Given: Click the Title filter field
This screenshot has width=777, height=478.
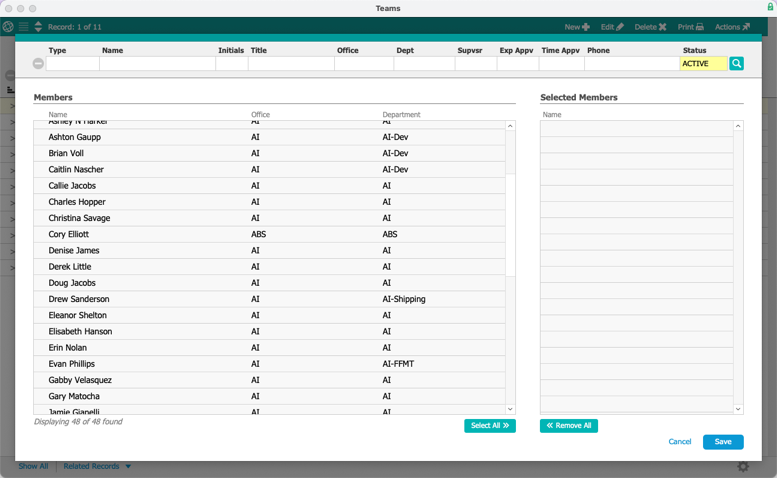Looking at the screenshot, I should pyautogui.click(x=291, y=63).
